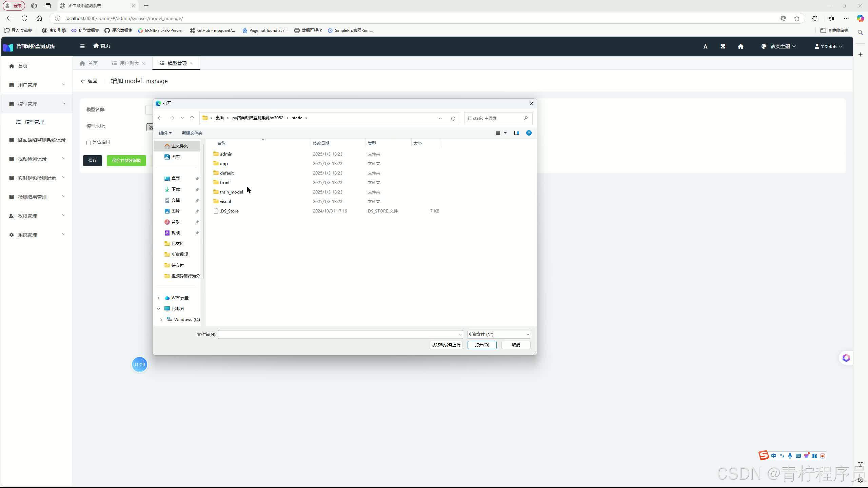Refresh the static folder listing
Screen dimensions: 868x488
point(453,118)
